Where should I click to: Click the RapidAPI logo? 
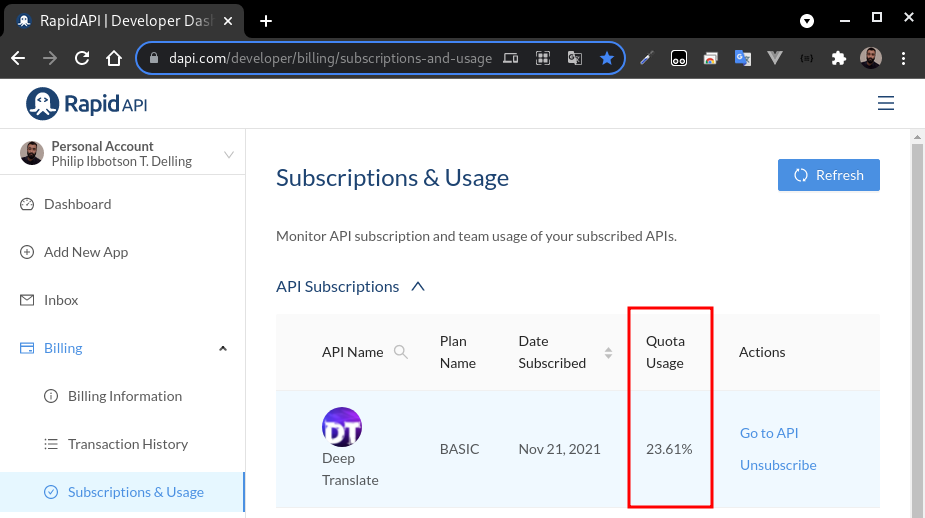coord(86,104)
